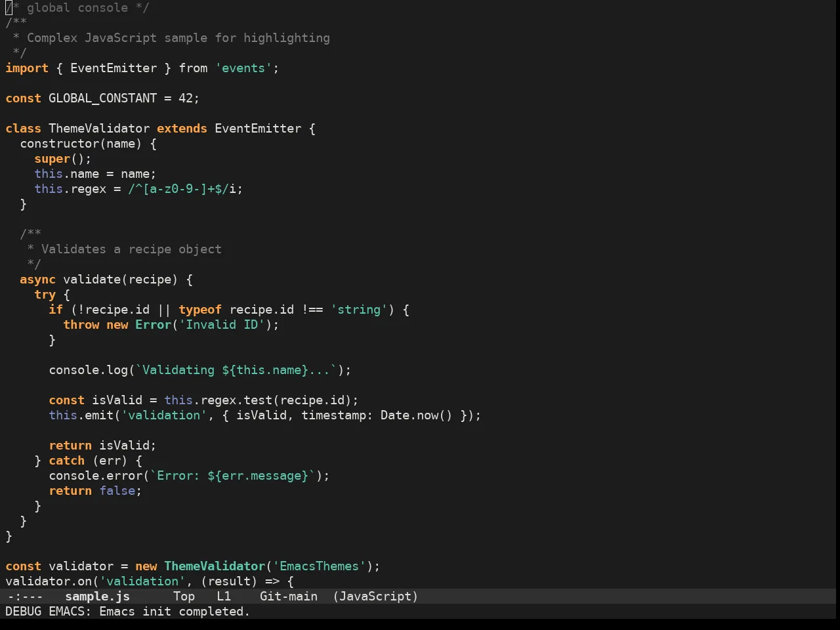Click the 'typeof' keyword

coord(200,310)
